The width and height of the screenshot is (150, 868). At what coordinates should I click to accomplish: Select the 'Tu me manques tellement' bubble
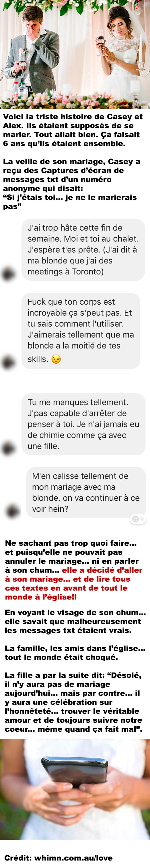[x=83, y=424]
